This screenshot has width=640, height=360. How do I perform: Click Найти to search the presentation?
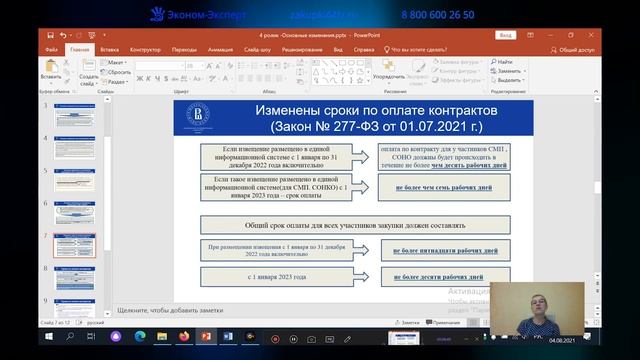[502, 62]
